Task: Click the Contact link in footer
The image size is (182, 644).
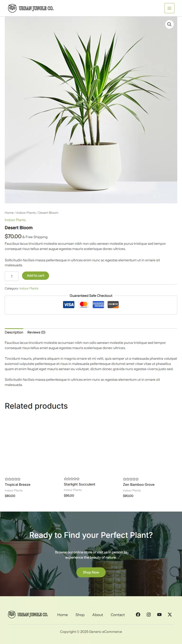Action: [118, 615]
